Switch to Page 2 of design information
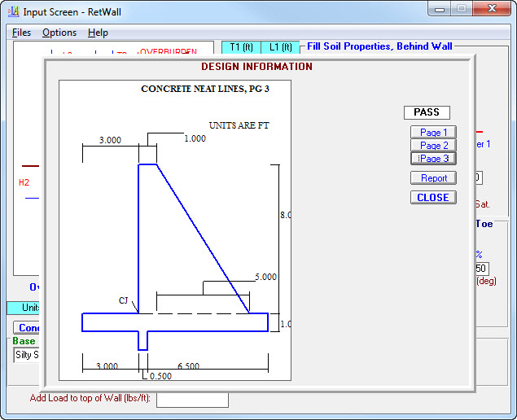 coord(433,146)
